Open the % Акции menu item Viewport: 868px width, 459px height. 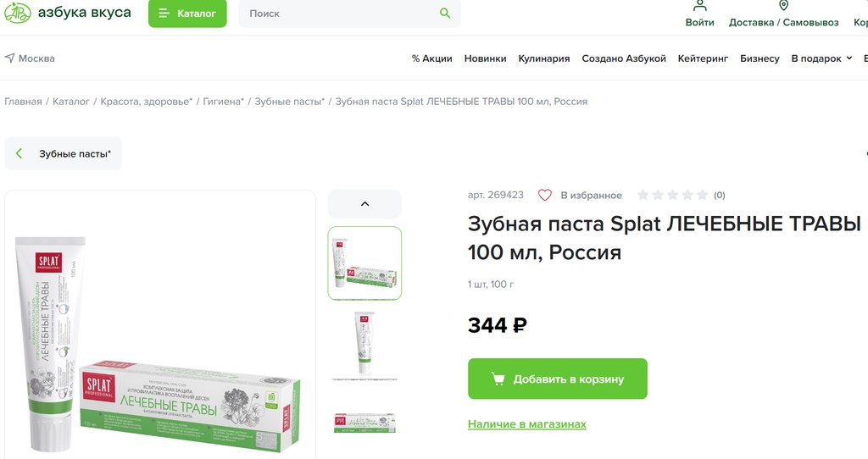point(431,58)
